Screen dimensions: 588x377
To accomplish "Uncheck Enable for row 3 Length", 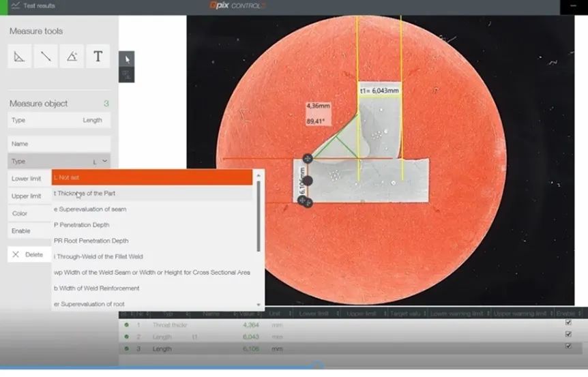I will (x=568, y=346).
